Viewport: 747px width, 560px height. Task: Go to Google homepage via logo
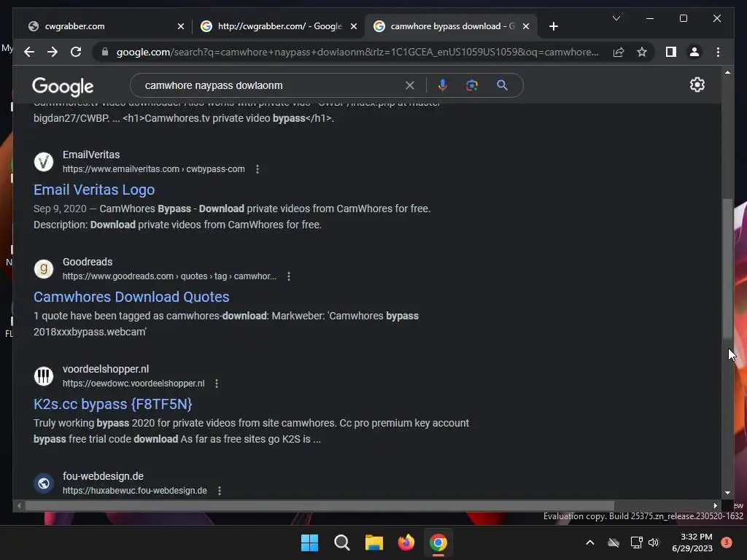[63, 86]
